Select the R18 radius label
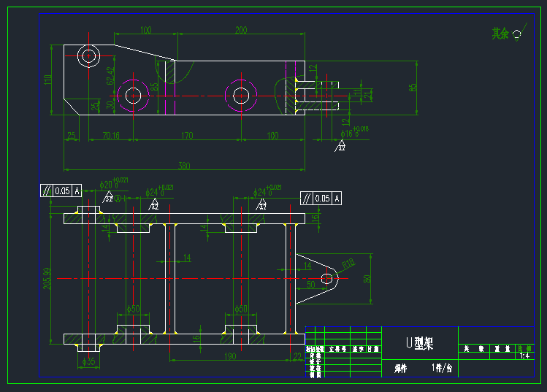 click(348, 264)
